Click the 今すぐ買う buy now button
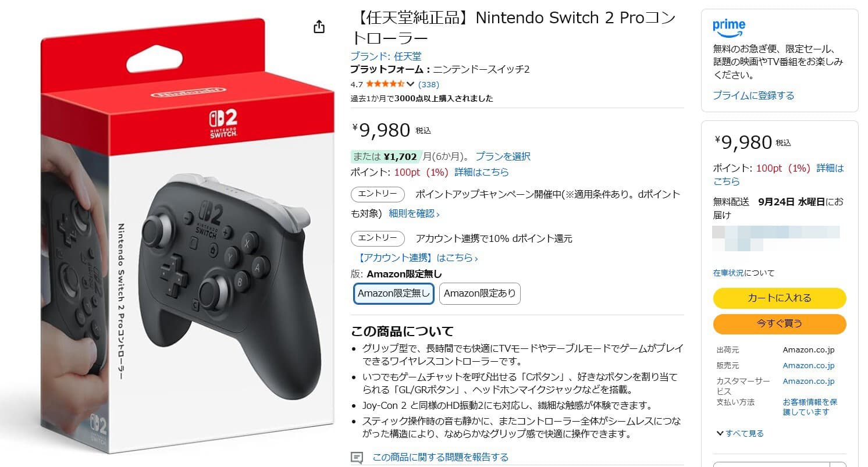This screenshot has width=868, height=467. [x=779, y=323]
